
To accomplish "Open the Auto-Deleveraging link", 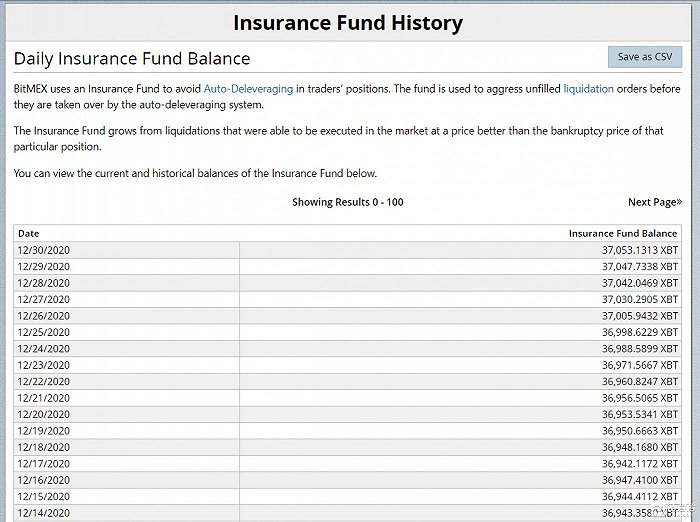I will 248,89.
